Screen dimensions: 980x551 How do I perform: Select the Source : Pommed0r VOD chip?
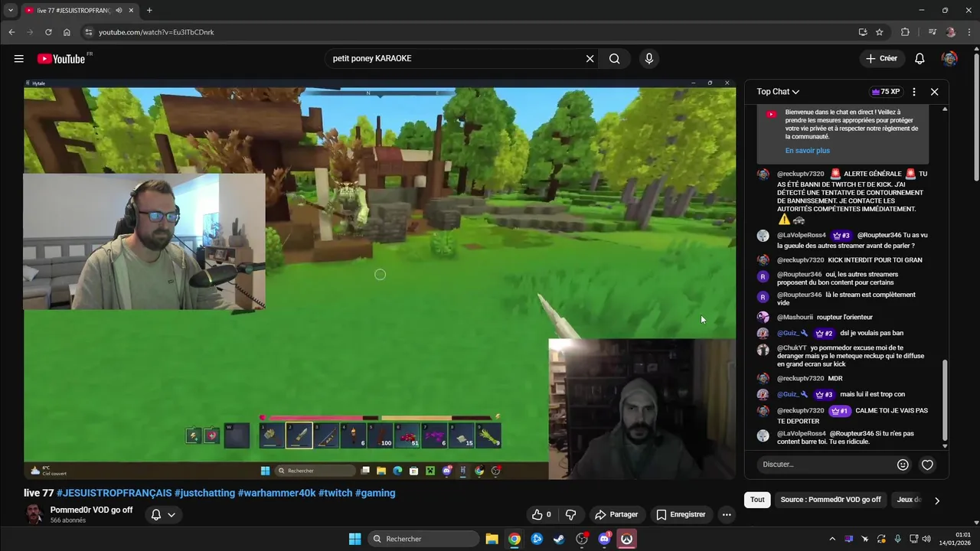831,500
